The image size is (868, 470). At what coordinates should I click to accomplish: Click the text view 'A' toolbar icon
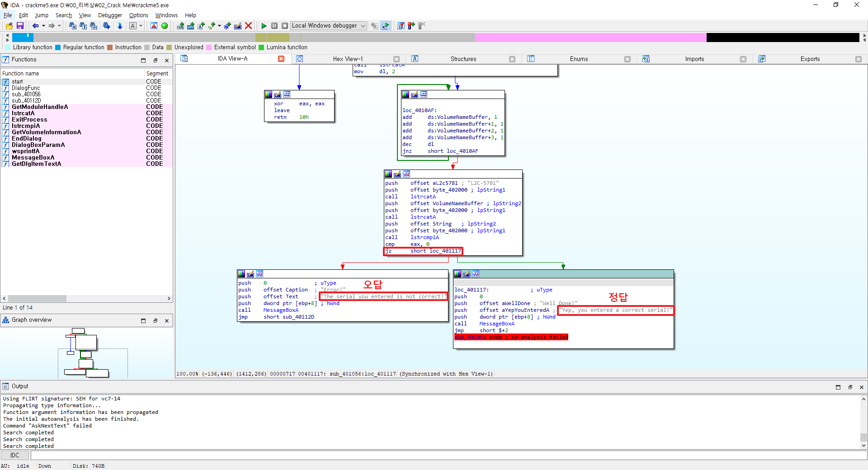[x=133, y=26]
